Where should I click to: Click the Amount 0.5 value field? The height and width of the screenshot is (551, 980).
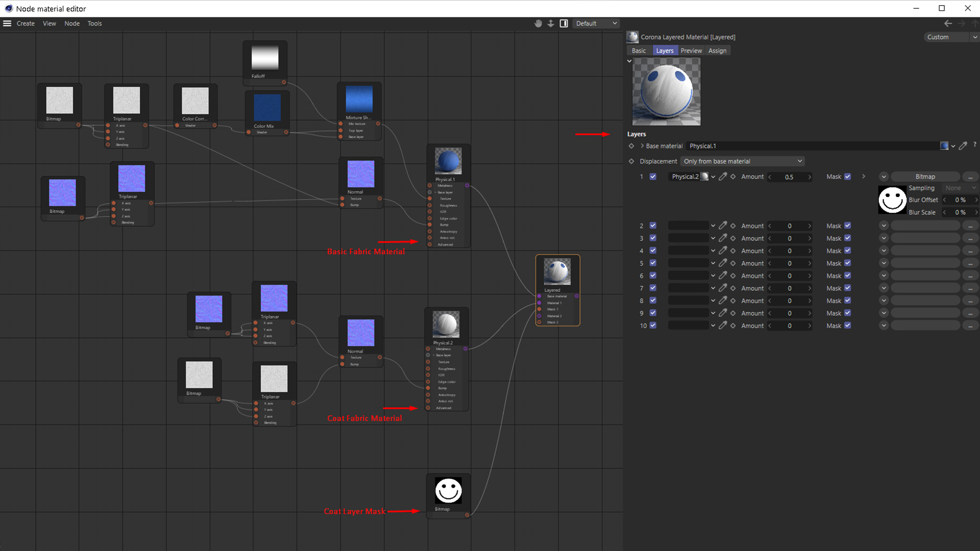(789, 177)
